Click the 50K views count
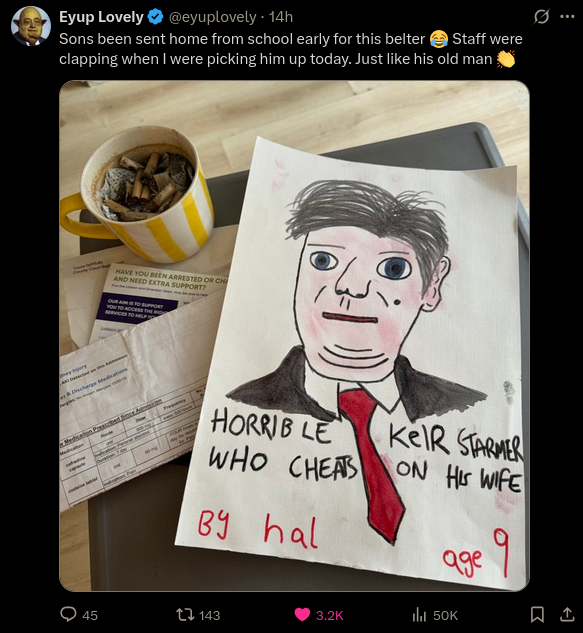The image size is (583, 633). [x=445, y=615]
